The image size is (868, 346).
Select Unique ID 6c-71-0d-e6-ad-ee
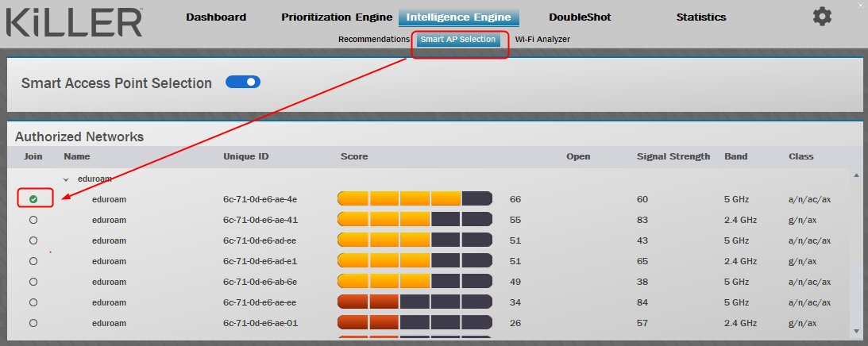click(260, 240)
